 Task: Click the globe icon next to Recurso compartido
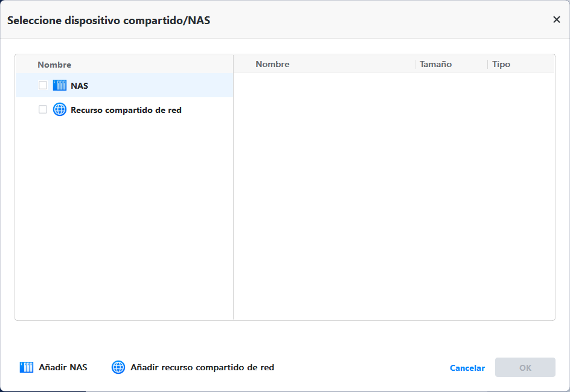click(x=60, y=109)
